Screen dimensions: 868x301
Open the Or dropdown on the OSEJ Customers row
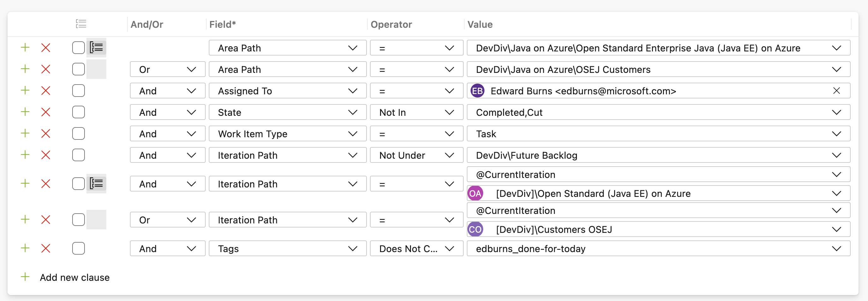coord(167,69)
